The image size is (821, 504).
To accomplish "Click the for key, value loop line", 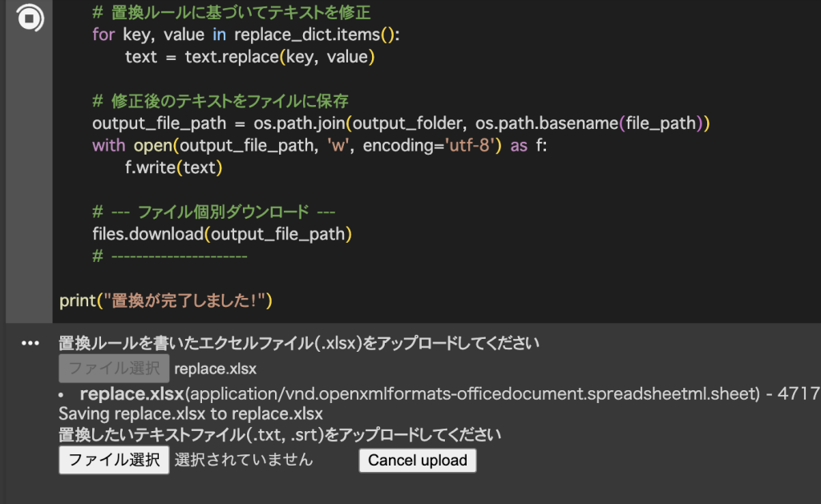I will click(245, 34).
